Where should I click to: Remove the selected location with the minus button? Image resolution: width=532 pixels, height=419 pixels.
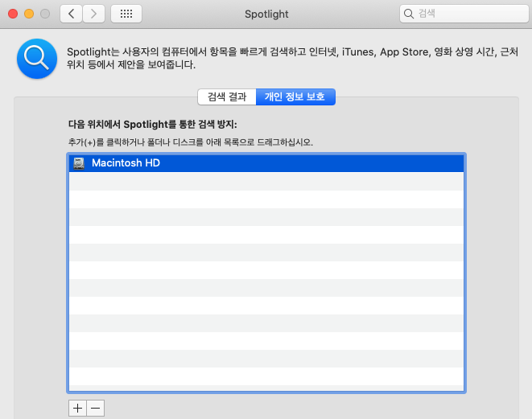tap(95, 409)
